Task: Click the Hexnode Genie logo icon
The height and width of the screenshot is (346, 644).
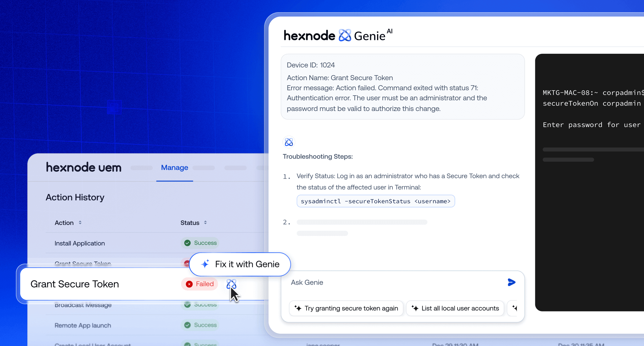Action: pyautogui.click(x=345, y=36)
